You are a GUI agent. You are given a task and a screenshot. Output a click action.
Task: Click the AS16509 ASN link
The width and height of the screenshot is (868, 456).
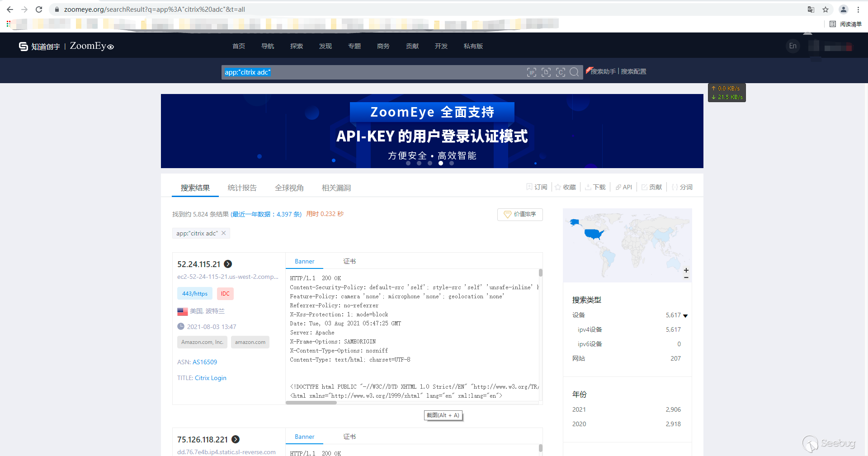(205, 362)
